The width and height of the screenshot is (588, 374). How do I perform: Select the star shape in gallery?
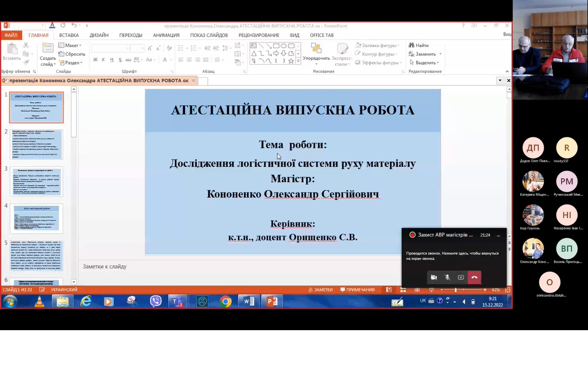[291, 61]
